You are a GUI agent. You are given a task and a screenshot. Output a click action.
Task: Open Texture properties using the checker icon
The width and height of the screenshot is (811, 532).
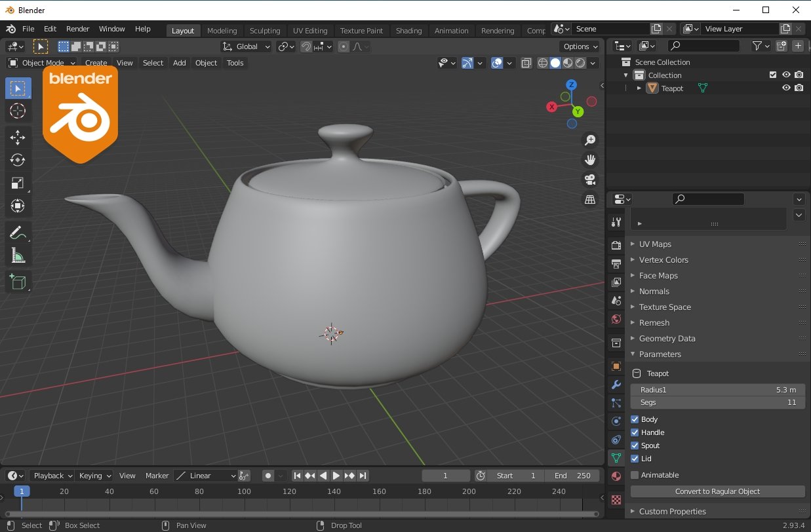point(615,499)
